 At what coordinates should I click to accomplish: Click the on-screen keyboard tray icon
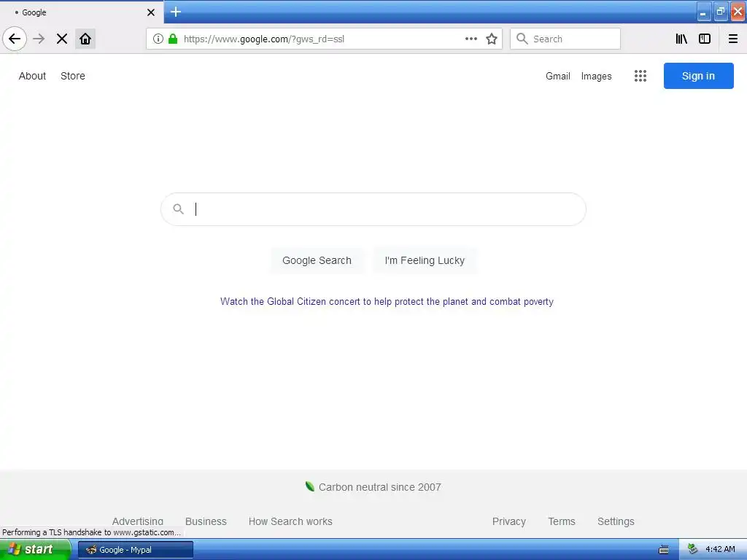click(x=664, y=550)
